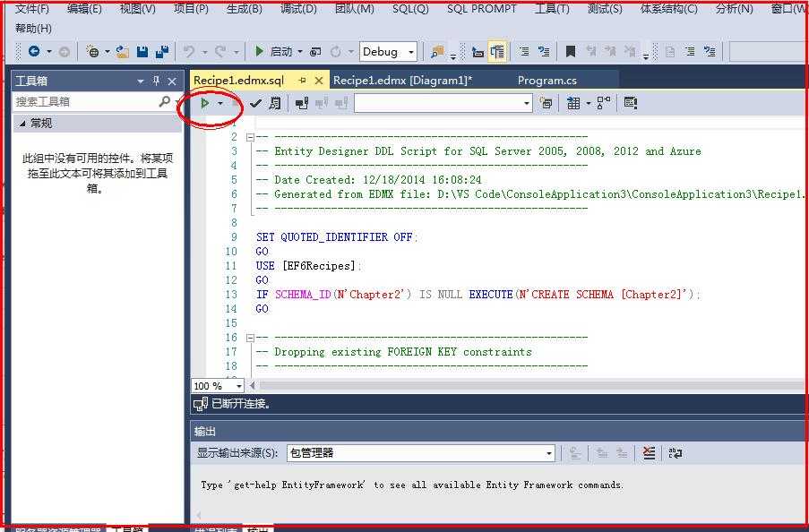Screen dimensions: 809x532
Task: Open the 项目(P) menu
Action: pos(191,9)
